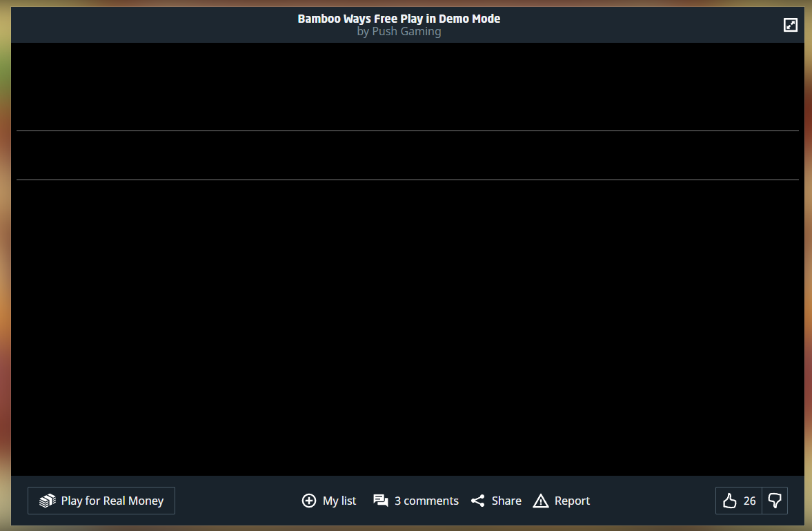Expand the game to fullscreen

(791, 25)
